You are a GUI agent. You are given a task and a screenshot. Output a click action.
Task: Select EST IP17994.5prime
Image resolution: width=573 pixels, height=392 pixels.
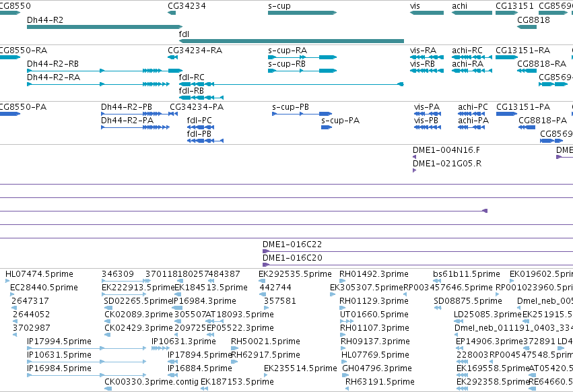click(59, 341)
